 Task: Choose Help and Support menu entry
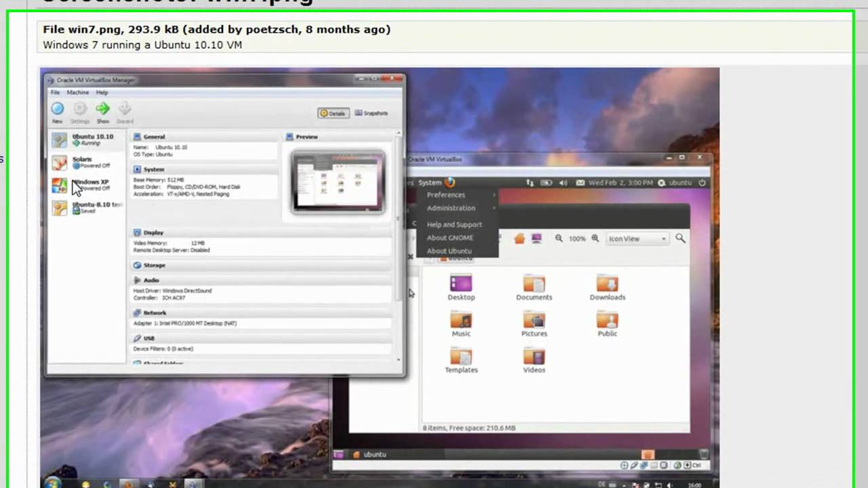pos(454,224)
